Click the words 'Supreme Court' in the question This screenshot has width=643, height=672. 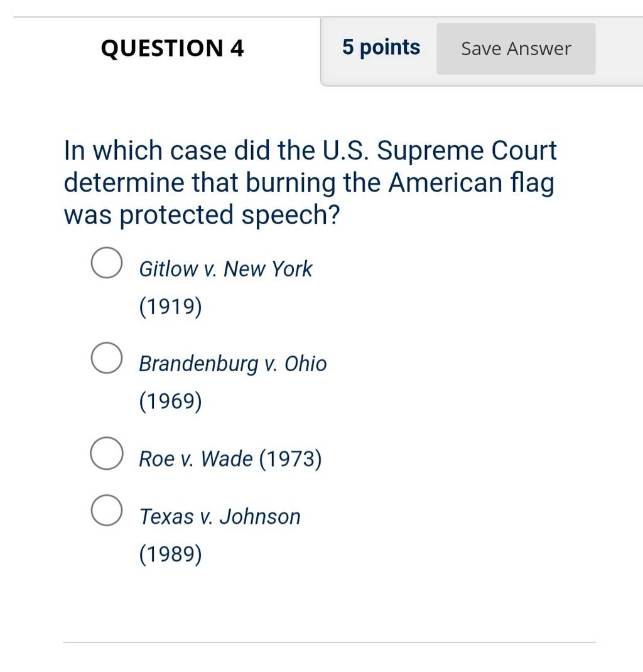tap(467, 151)
